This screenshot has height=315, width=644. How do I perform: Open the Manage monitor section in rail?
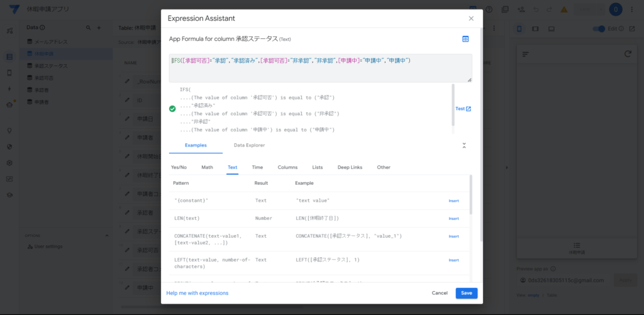point(9,179)
